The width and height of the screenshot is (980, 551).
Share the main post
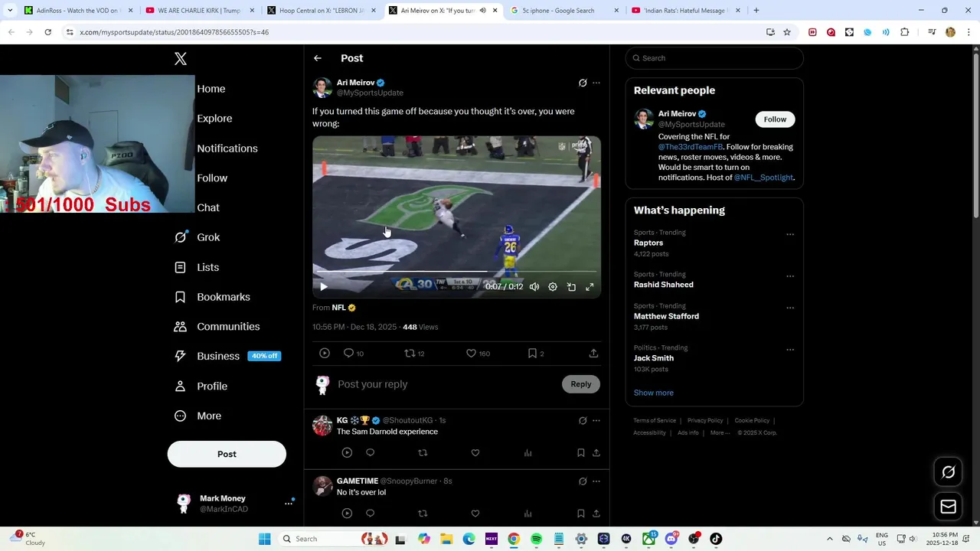[593, 354]
